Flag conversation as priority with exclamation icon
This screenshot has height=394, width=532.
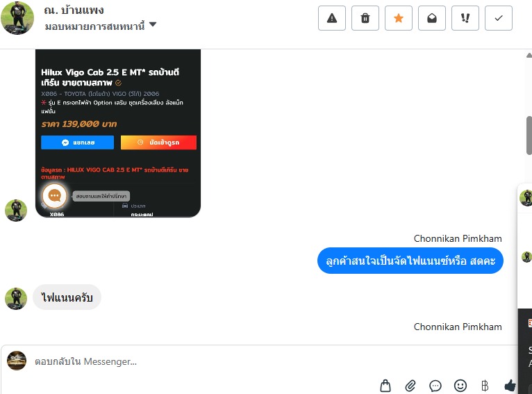465,18
